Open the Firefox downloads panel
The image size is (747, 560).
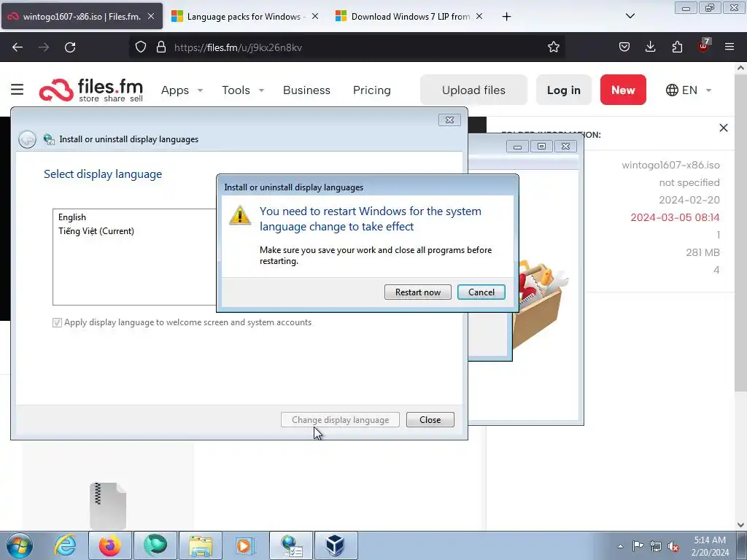(x=650, y=47)
